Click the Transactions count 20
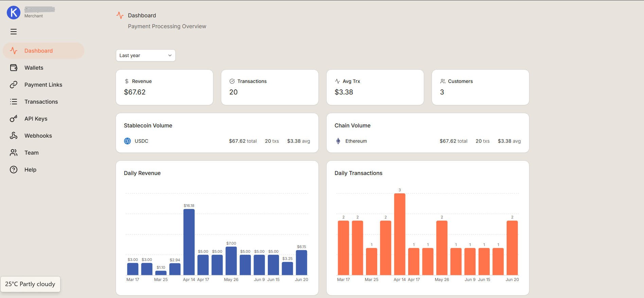 pos(233,92)
